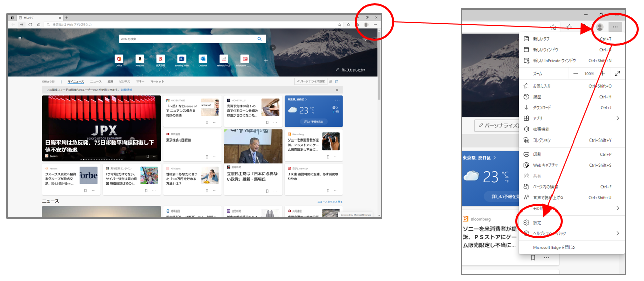Switch feed to list view icon

pos(337,81)
